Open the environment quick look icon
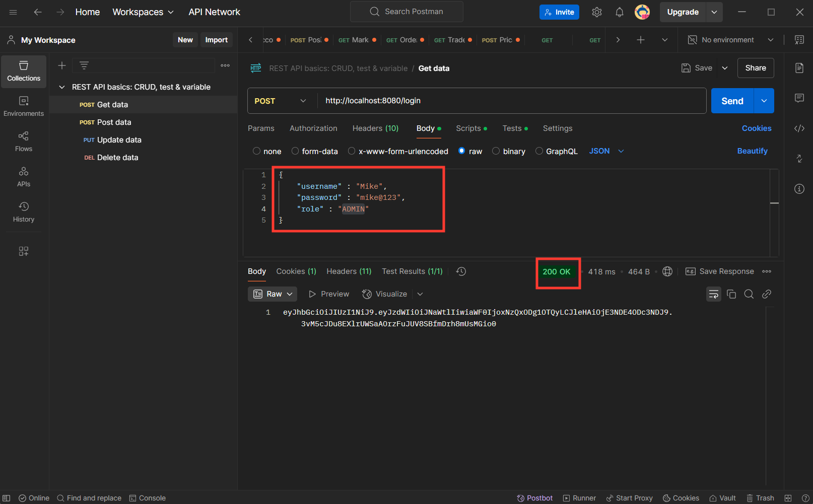 coord(799,40)
